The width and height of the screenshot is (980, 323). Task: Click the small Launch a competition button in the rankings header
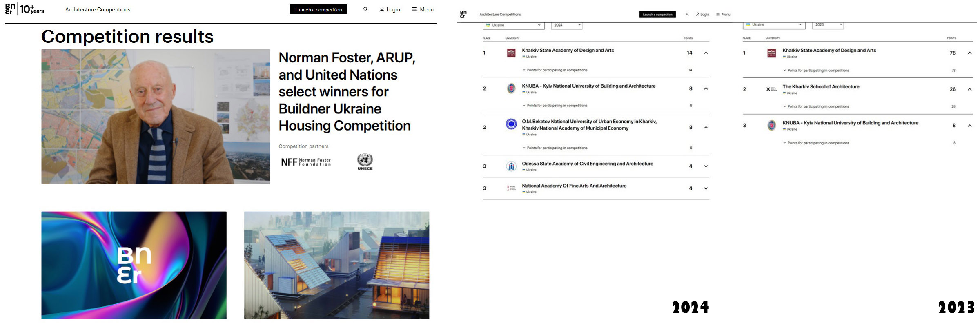pos(657,14)
